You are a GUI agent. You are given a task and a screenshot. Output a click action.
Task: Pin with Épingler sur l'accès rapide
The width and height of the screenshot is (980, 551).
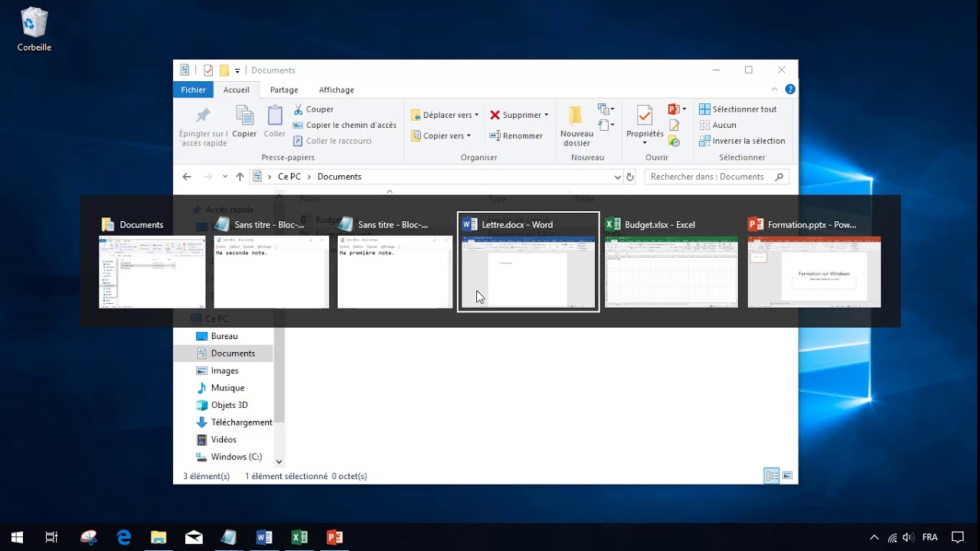(x=203, y=126)
